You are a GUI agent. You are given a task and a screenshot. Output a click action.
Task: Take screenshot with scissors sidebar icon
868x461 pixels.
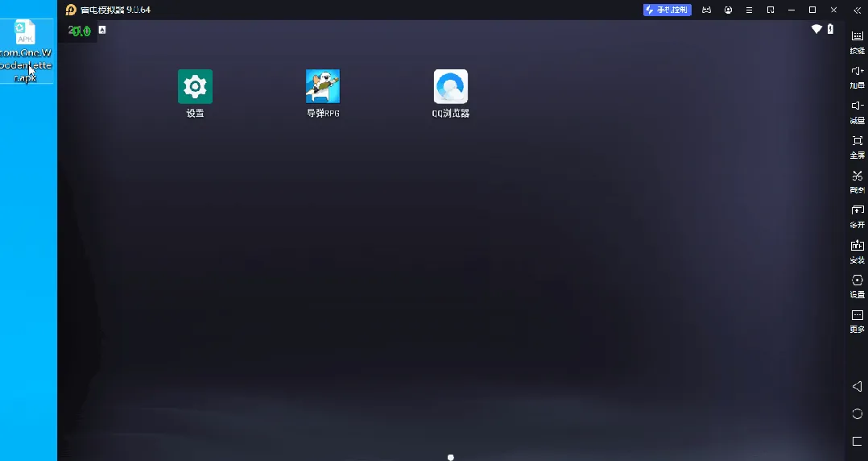tap(857, 181)
